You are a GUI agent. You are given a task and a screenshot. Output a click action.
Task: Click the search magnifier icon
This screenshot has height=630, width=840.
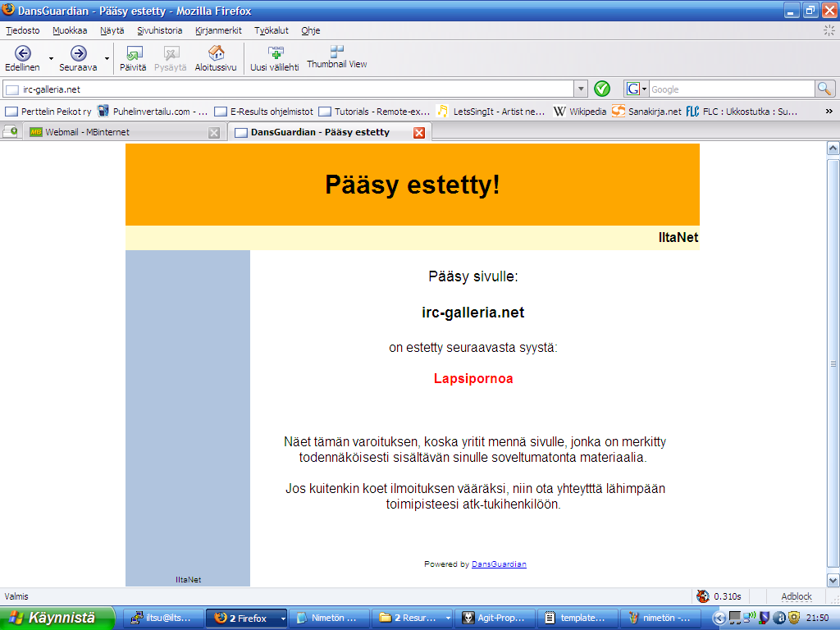[824, 89]
